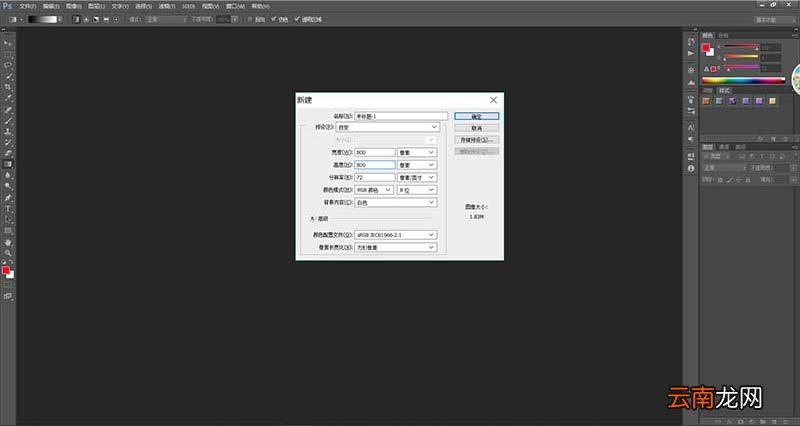Select the Horizontal Type tool
Viewport: 800px width, 426px height.
pyautogui.click(x=8, y=209)
